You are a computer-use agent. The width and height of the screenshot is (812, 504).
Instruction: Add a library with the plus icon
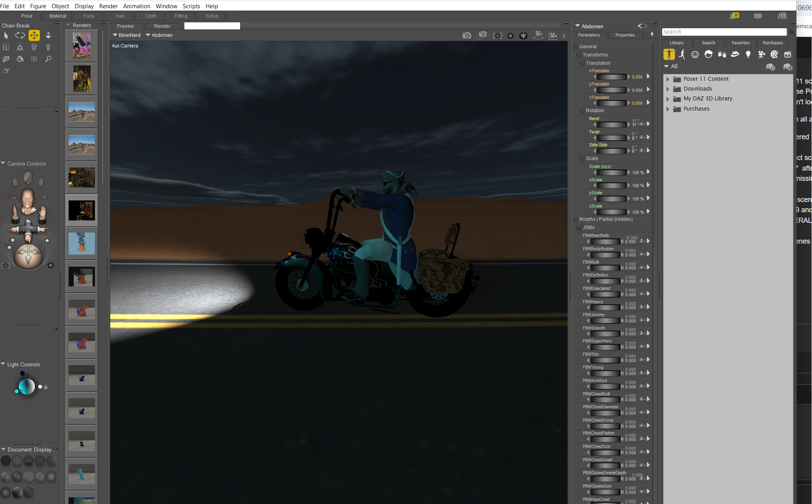click(770, 67)
